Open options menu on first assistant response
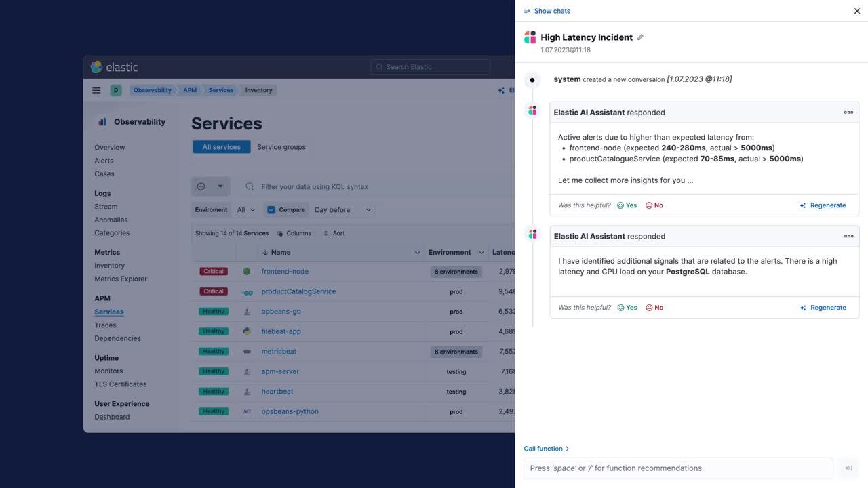This screenshot has height=488, width=868. (x=848, y=113)
